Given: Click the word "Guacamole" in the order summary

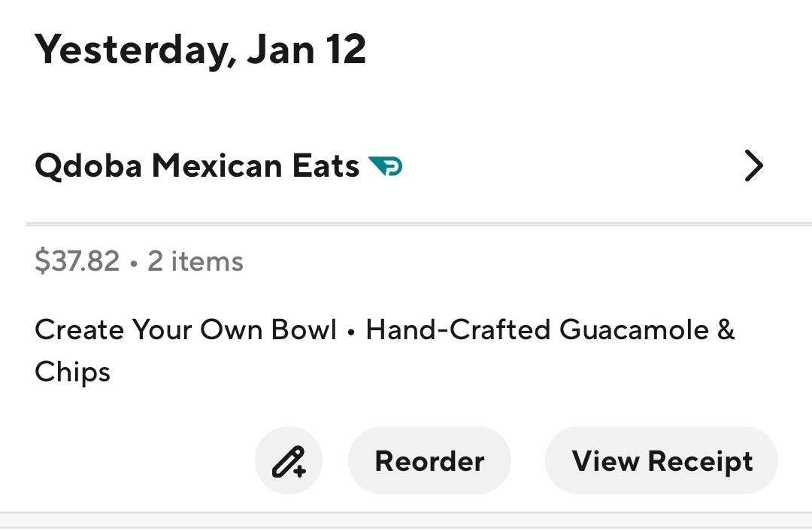Looking at the screenshot, I should click(635, 329).
